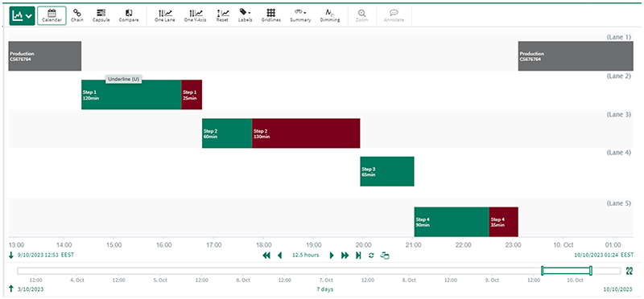Toggle the Calendar time mode
Viewport: 644px width, 299px height.
(52, 15)
